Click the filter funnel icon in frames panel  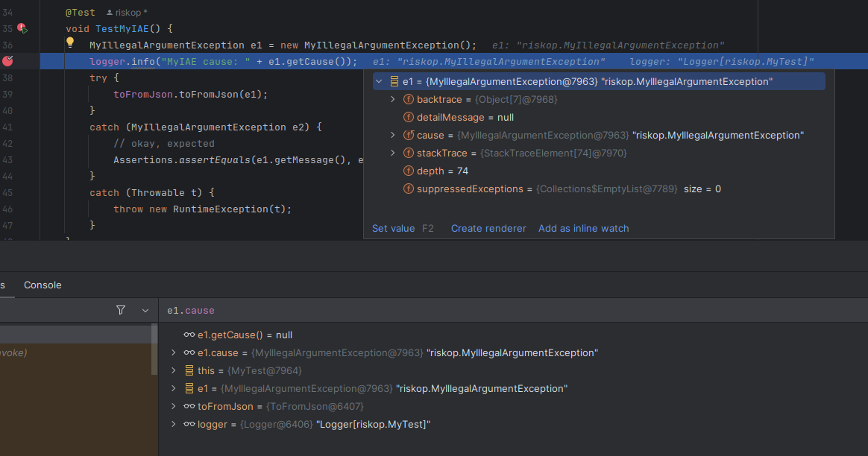pos(121,311)
